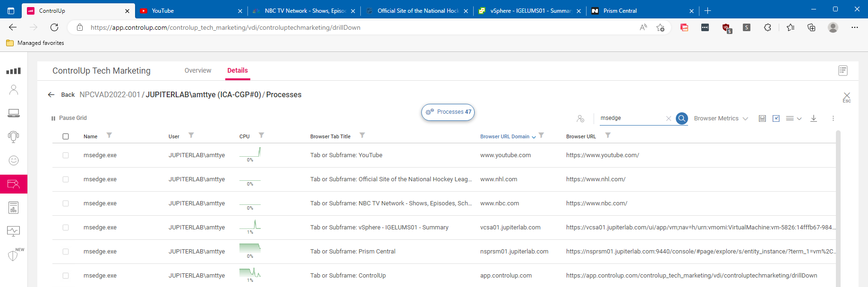Image resolution: width=868 pixels, height=287 pixels.
Task: Filter the Browser URL Domain column funnel icon
Action: pyautogui.click(x=541, y=135)
